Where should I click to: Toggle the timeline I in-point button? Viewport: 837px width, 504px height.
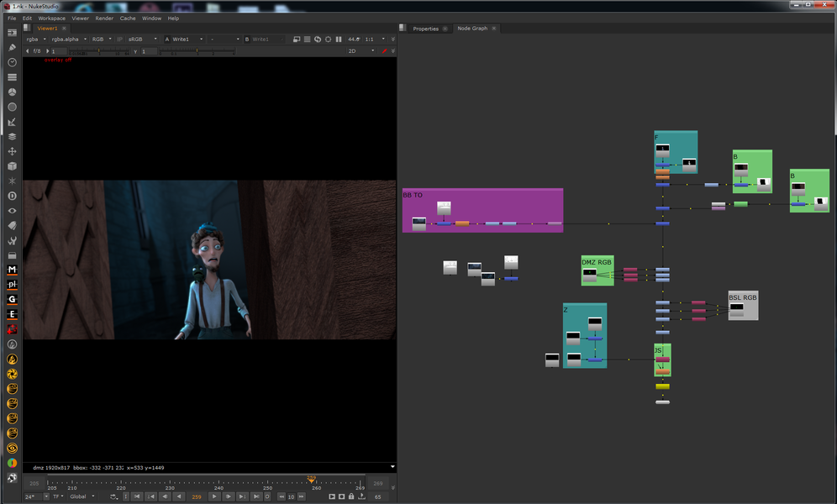126,496
